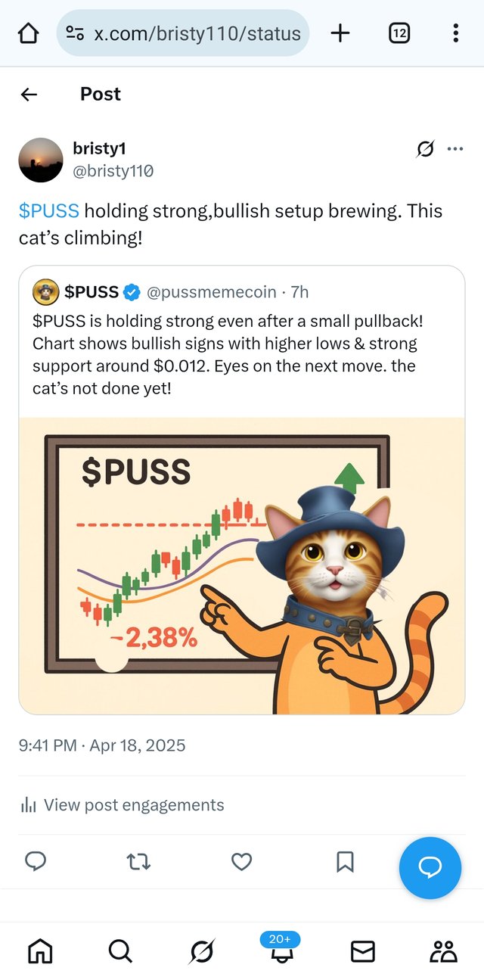Open bristy1's profile picture
Viewport: 484px width, 980px height.
click(41, 160)
